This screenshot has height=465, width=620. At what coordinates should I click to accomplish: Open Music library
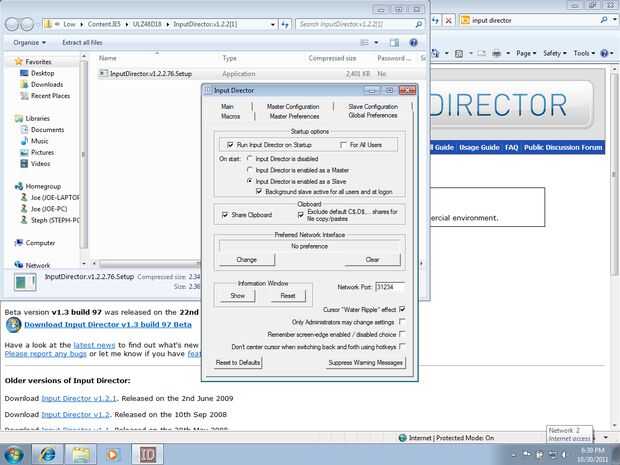(x=34, y=141)
